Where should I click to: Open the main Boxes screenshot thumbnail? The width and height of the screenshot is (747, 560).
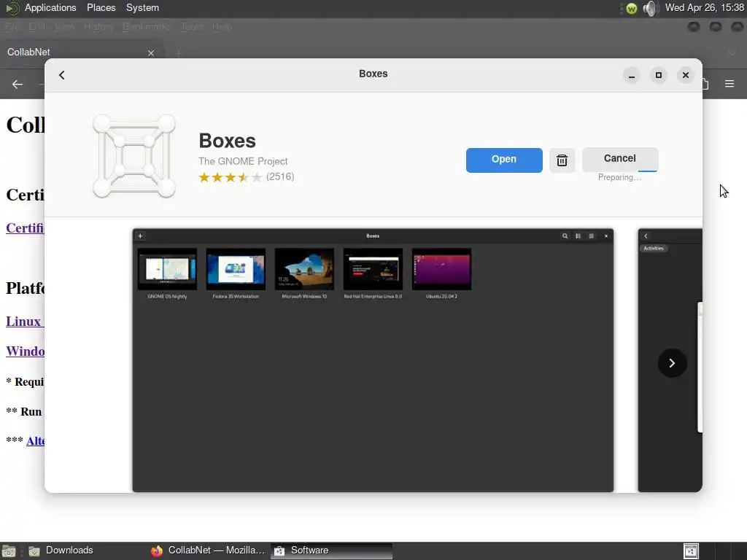[373, 360]
